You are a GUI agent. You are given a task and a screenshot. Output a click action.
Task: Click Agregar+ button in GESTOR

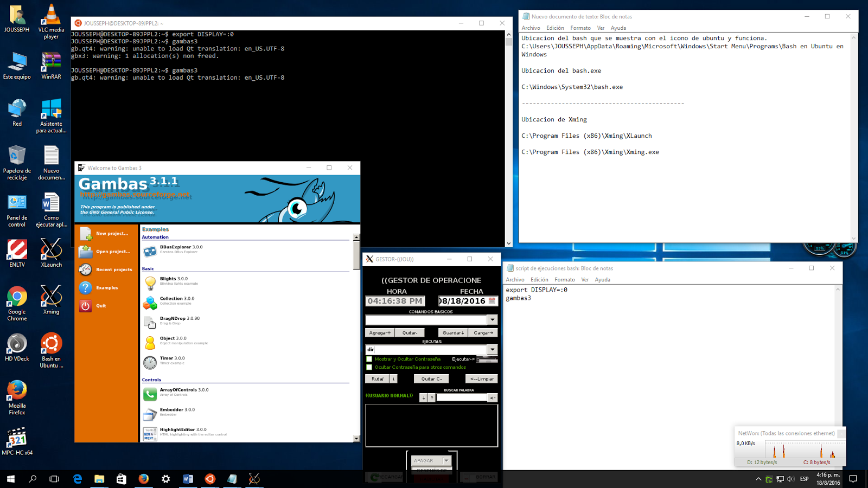click(x=380, y=333)
